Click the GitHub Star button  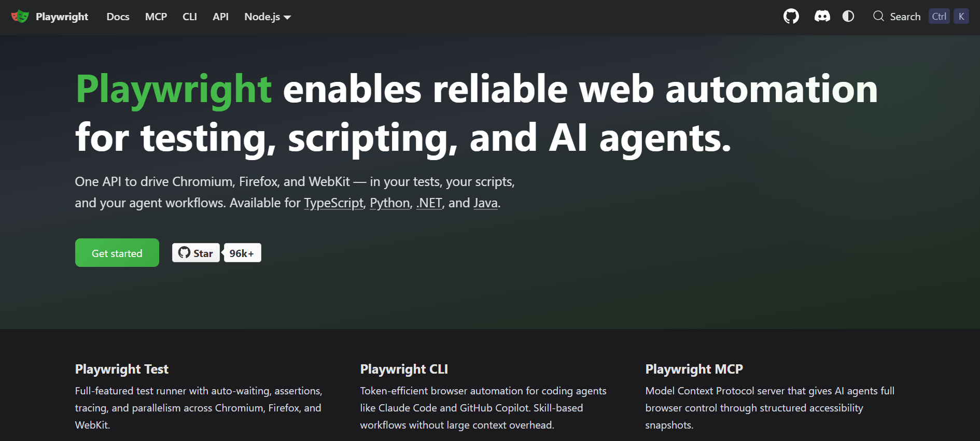pyautogui.click(x=196, y=253)
